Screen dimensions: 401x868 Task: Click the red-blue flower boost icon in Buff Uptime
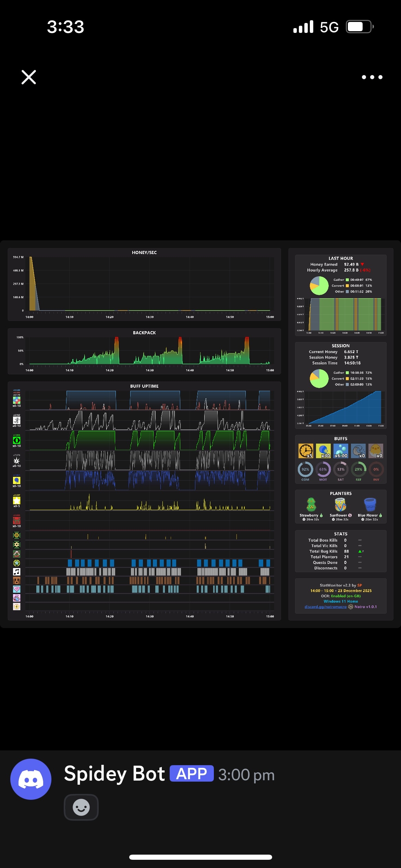click(x=16, y=400)
